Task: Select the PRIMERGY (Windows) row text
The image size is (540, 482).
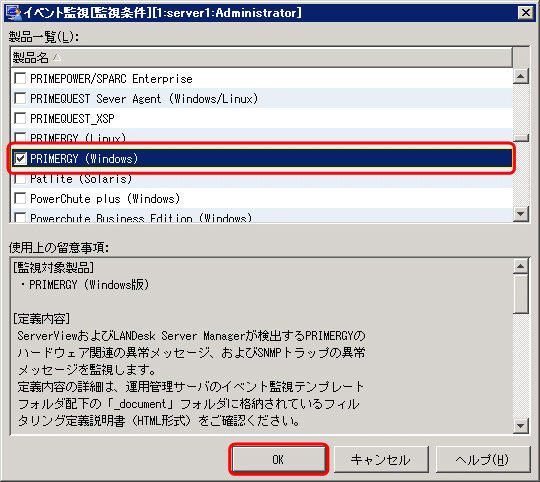Action: pos(84,159)
